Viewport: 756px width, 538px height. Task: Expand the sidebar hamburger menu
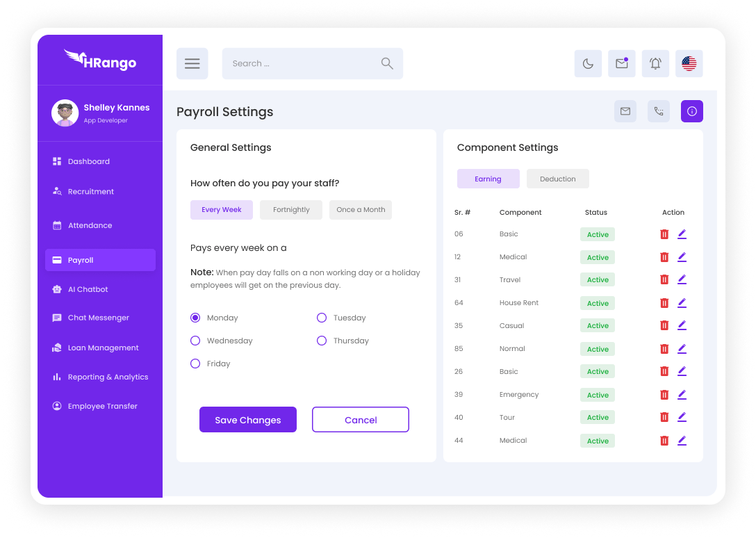(x=192, y=64)
